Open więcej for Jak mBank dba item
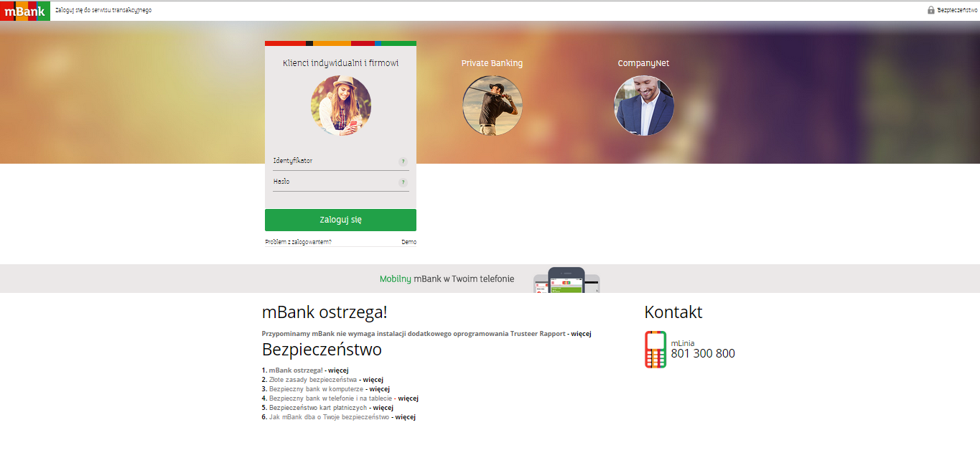 click(405, 417)
